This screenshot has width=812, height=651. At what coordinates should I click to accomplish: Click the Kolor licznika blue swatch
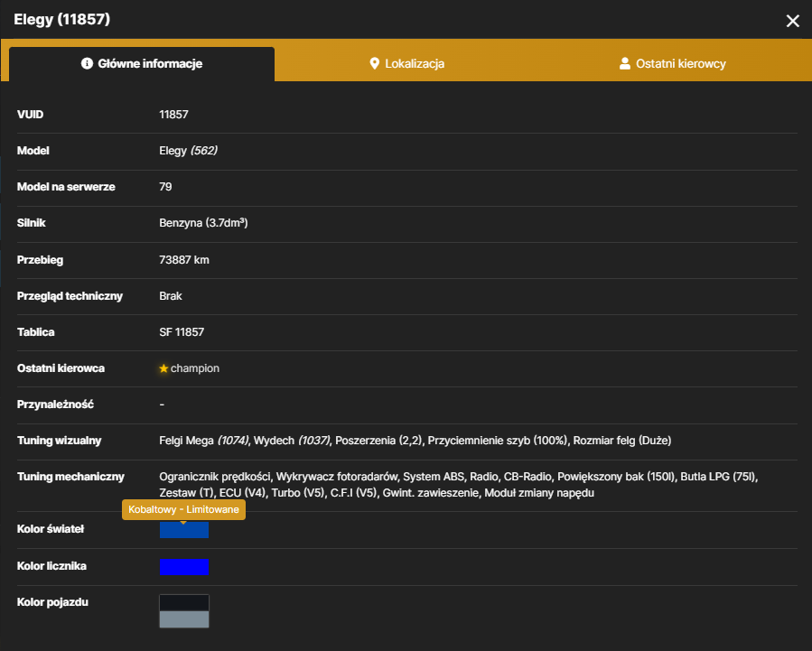tap(184, 567)
